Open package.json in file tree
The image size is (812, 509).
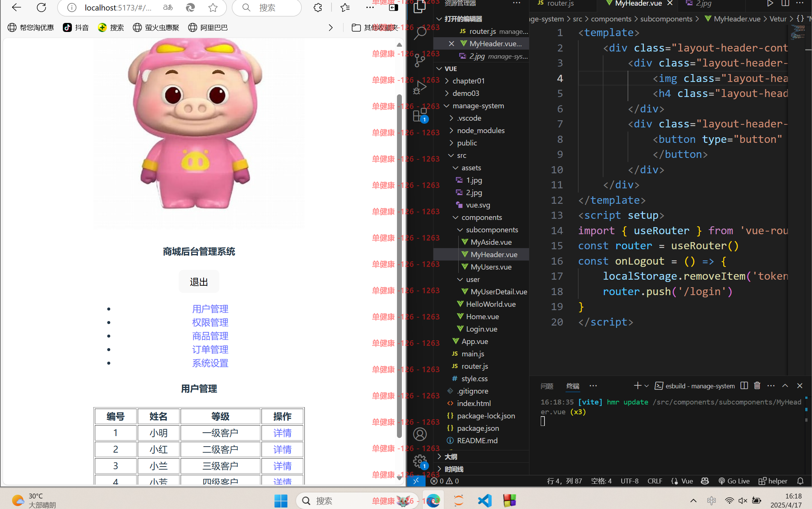point(478,428)
